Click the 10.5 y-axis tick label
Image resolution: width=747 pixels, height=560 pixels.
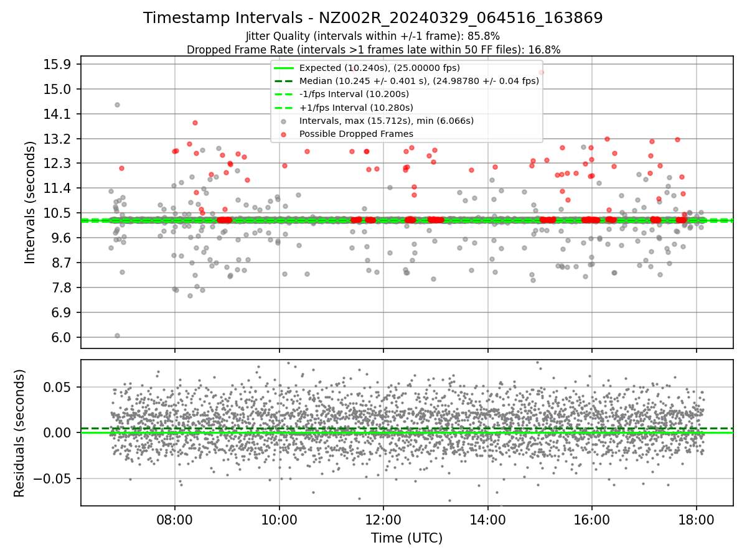pyautogui.click(x=60, y=213)
